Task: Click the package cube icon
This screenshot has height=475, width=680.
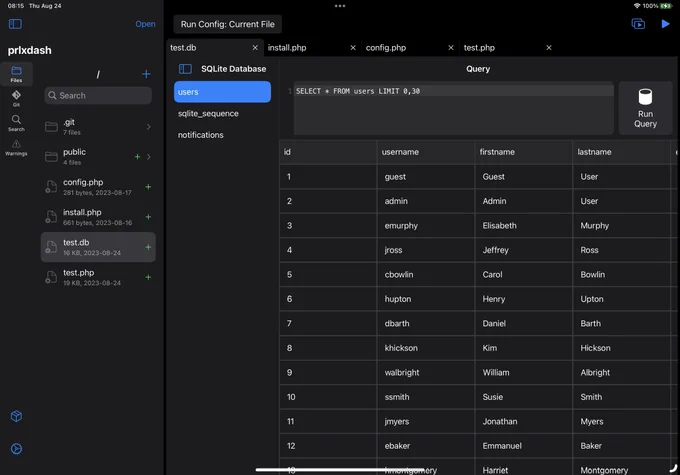Action: coord(16,416)
